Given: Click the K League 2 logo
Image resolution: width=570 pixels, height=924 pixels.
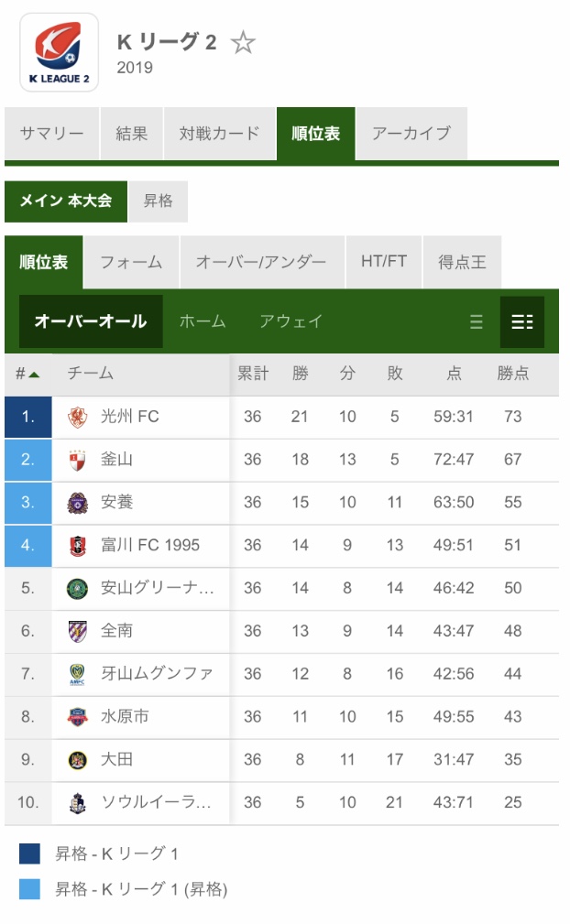Looking at the screenshot, I should pyautogui.click(x=59, y=52).
